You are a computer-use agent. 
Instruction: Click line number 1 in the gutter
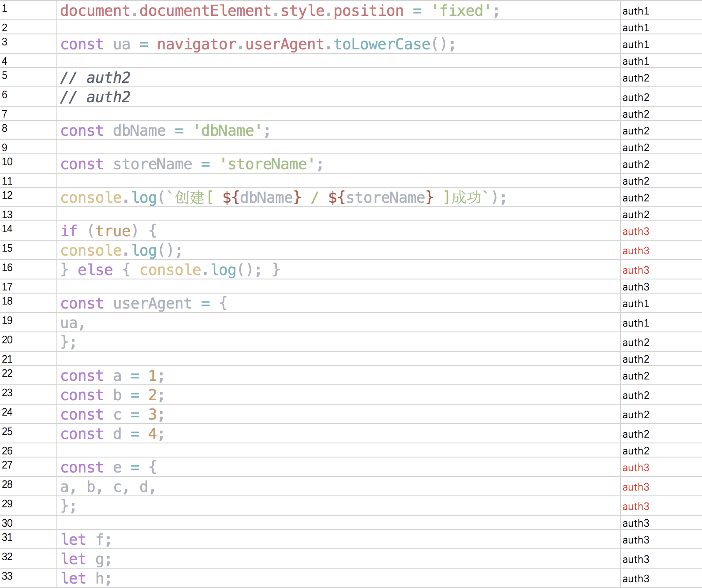[x=5, y=8]
